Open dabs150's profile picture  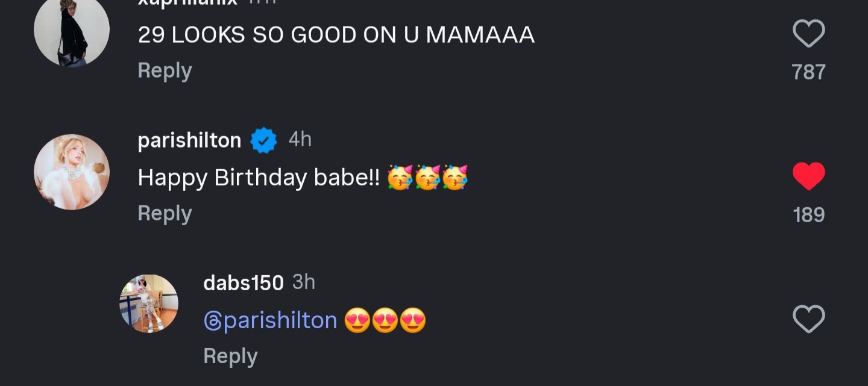[x=148, y=304]
